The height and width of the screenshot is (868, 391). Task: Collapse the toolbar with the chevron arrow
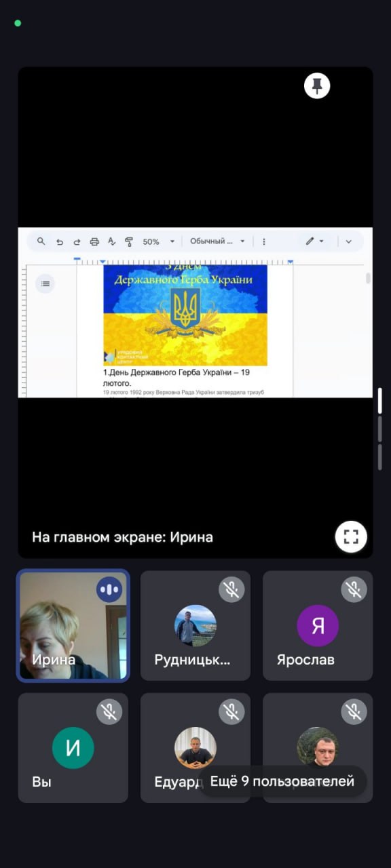[349, 241]
